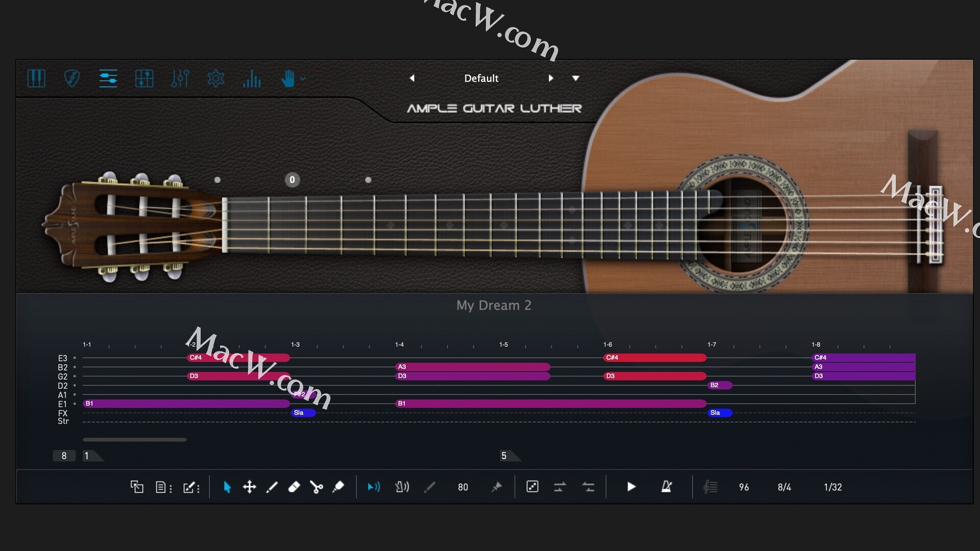Go to next preset arrow
Screen dimensions: 980x551
pos(551,78)
